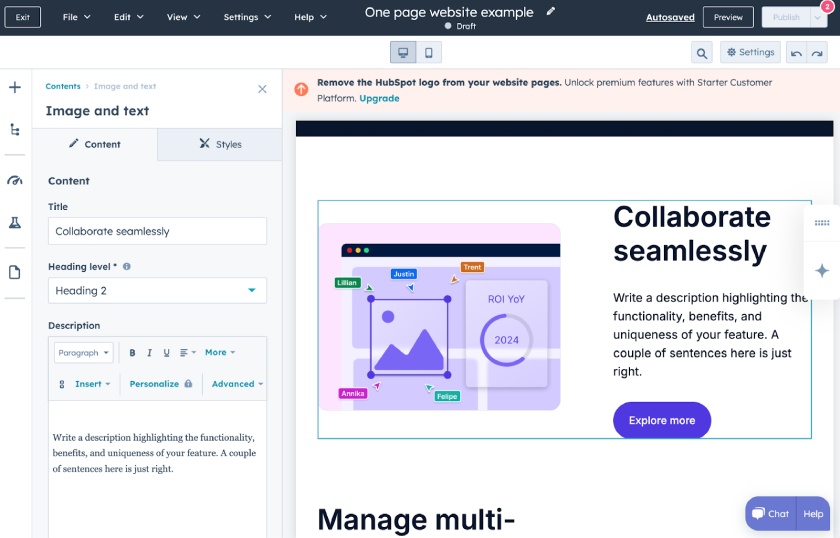Select the collaboration illustration image

[440, 317]
